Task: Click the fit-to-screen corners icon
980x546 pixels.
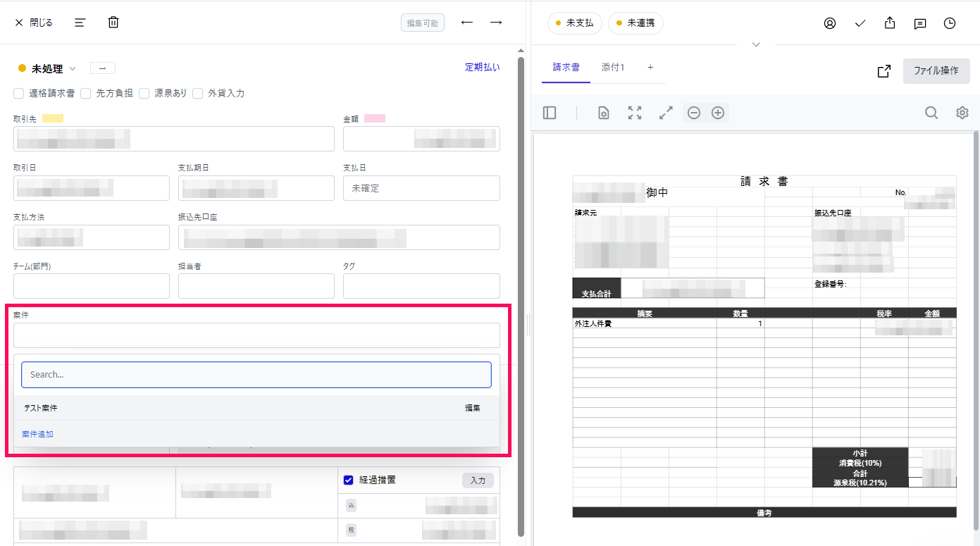Action: (x=635, y=113)
